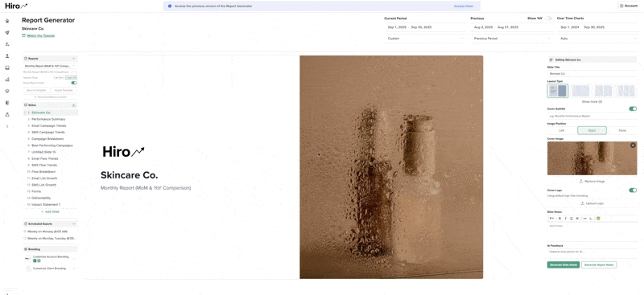This screenshot has height=295, width=644.
Task: Toggle italic in Slide Notes toolbar
Action: (x=566, y=219)
